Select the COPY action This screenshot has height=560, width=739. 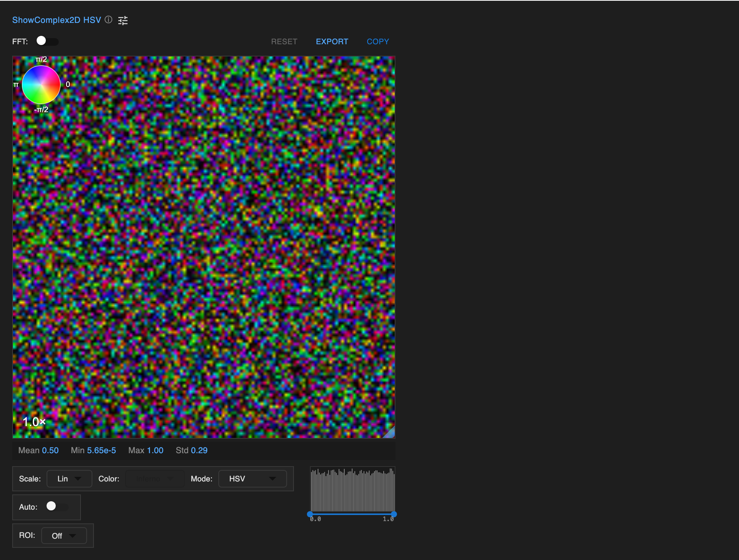[x=378, y=41]
